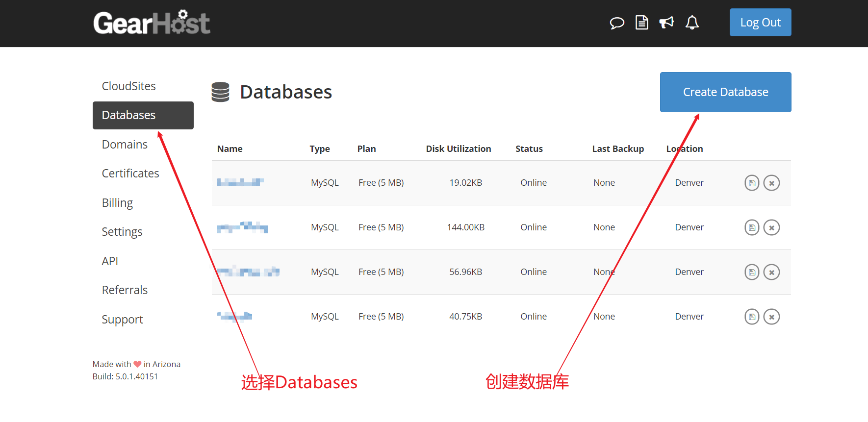Click the megaphone announcements icon

tap(666, 23)
